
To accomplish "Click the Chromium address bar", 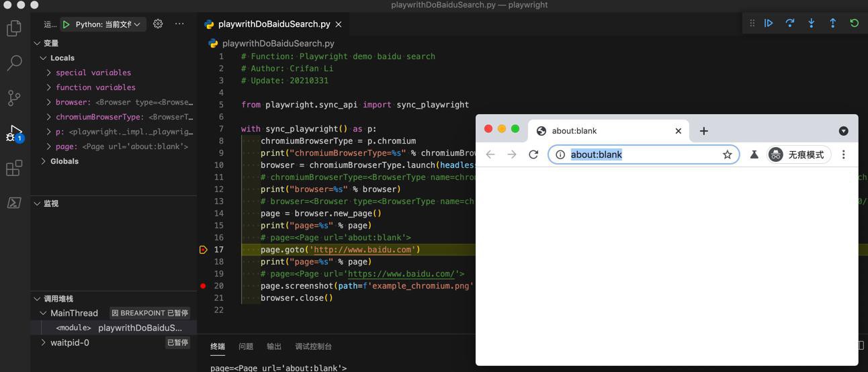I will pyautogui.click(x=644, y=154).
